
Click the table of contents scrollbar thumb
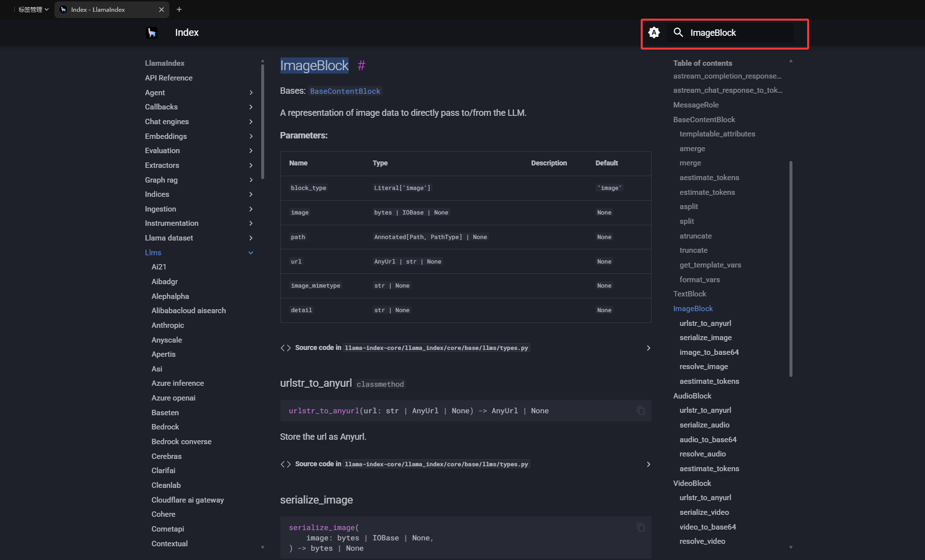tap(790, 268)
